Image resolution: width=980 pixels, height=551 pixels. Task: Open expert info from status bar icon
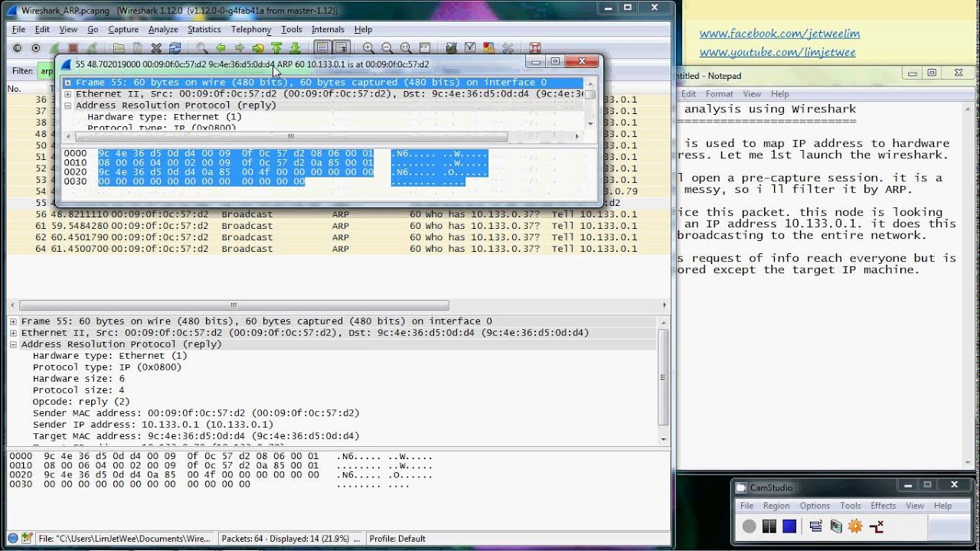click(13, 538)
